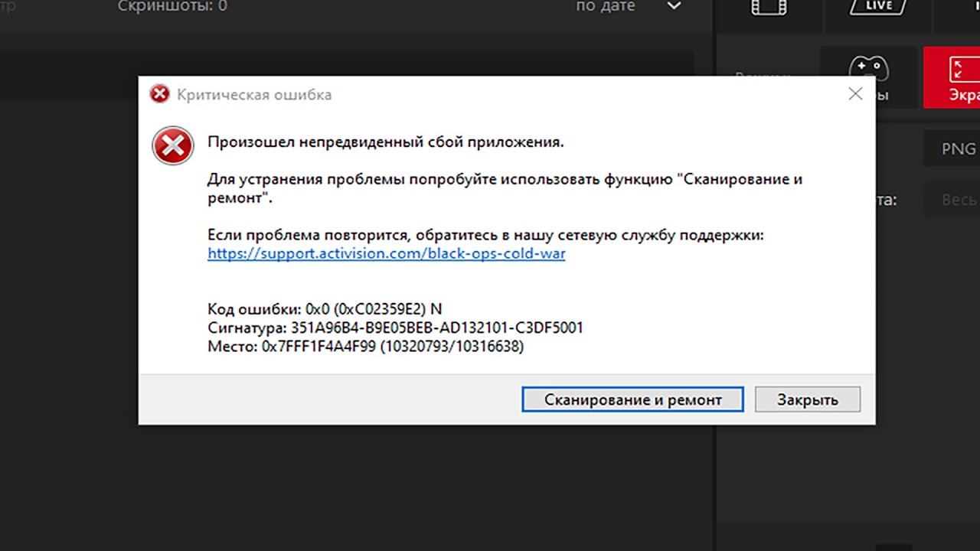Select the filmstrip video icon in background app
980x551 pixels.
[769, 8]
